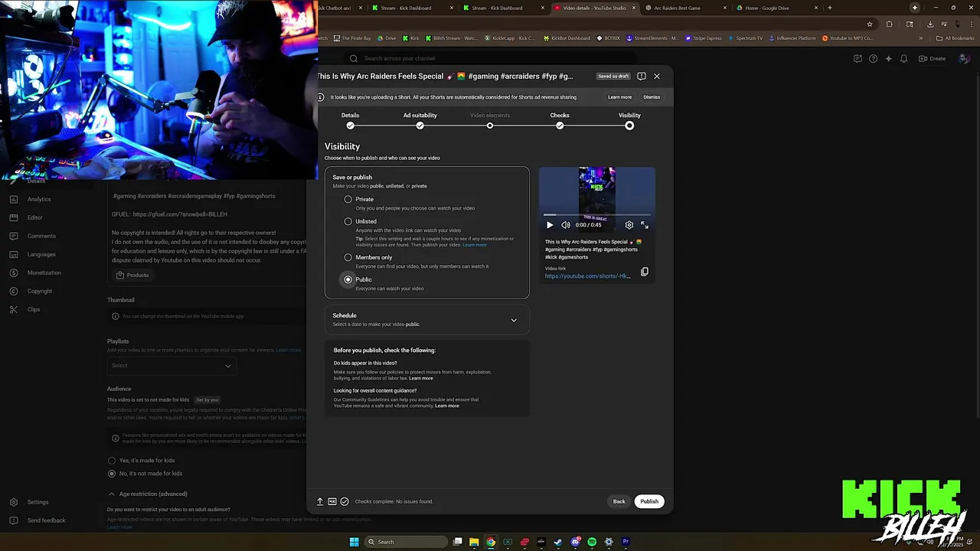Click the upload status arrow icon in dialog footer
This screenshot has width=980, height=551.
(320, 501)
